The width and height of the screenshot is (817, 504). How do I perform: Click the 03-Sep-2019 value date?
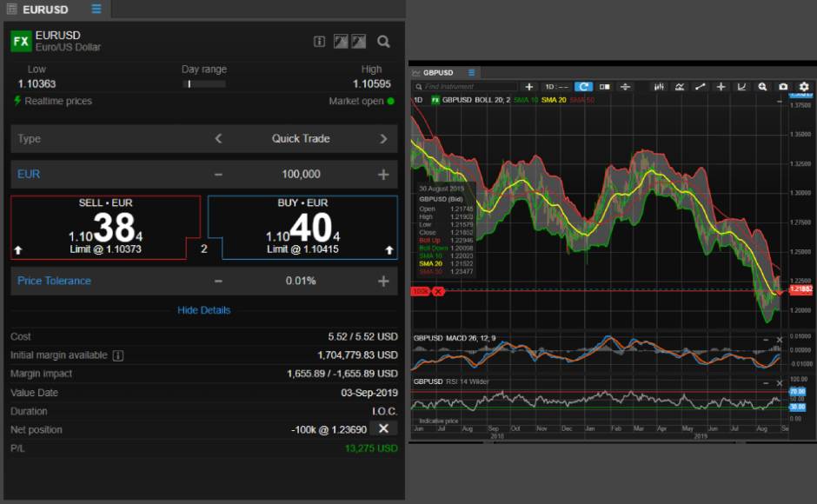tap(369, 393)
